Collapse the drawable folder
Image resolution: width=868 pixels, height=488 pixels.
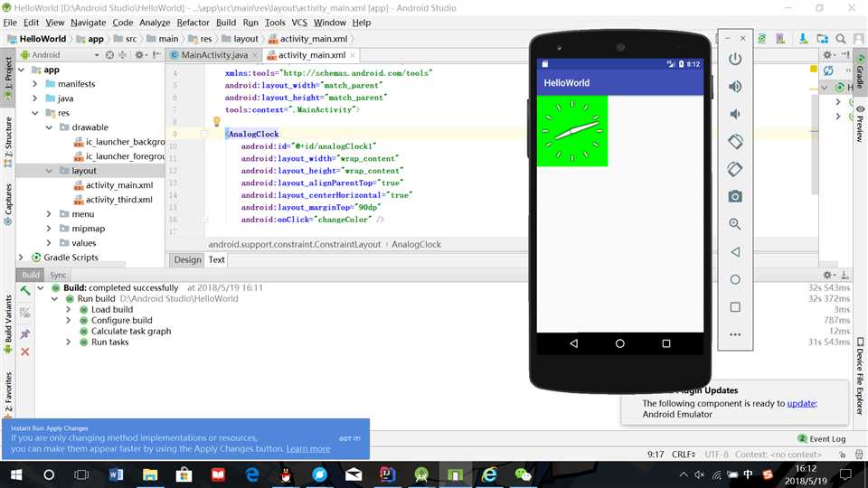tap(49, 127)
